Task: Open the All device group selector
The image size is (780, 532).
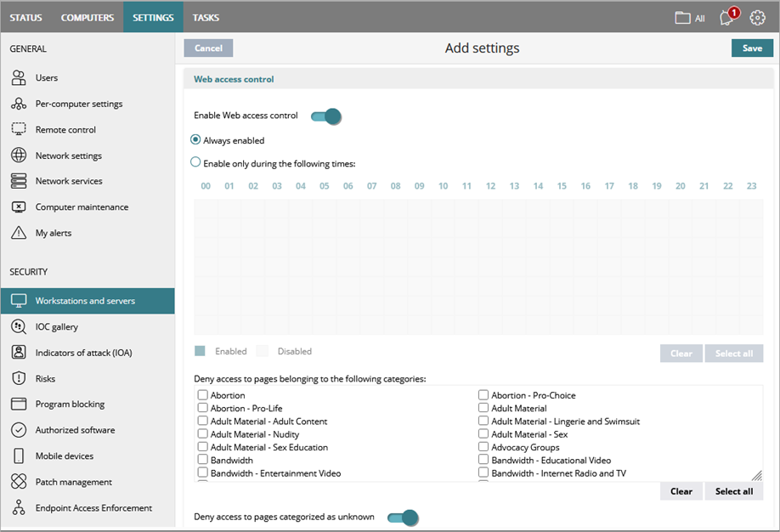Action: tap(688, 17)
